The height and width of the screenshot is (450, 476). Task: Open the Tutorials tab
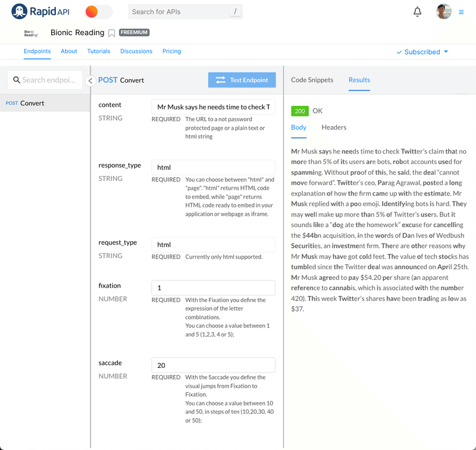99,51
